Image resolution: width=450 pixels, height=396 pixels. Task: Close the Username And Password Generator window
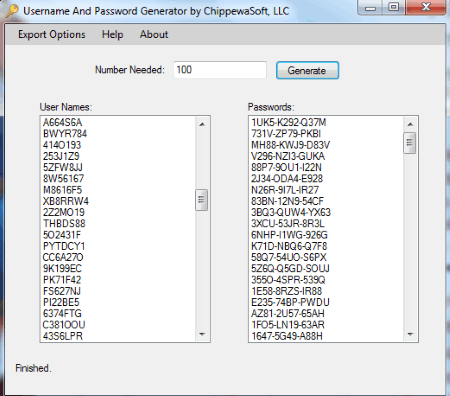pyautogui.click(x=426, y=7)
